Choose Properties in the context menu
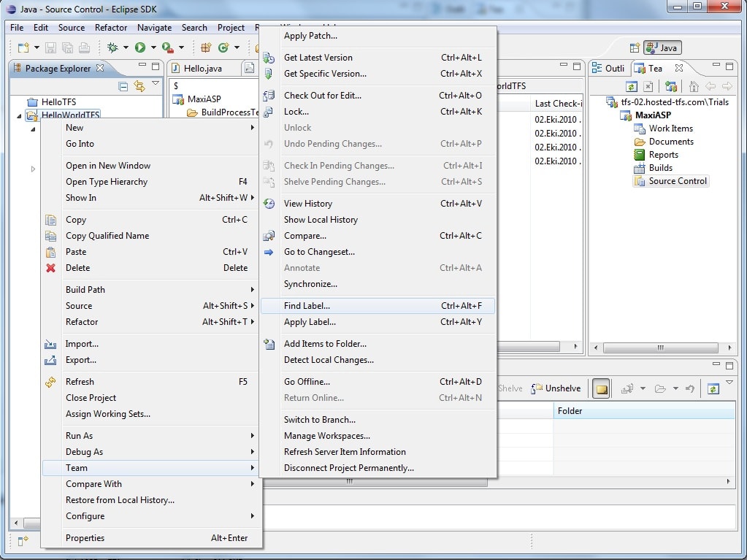Image resolution: width=747 pixels, height=560 pixels. [152, 538]
